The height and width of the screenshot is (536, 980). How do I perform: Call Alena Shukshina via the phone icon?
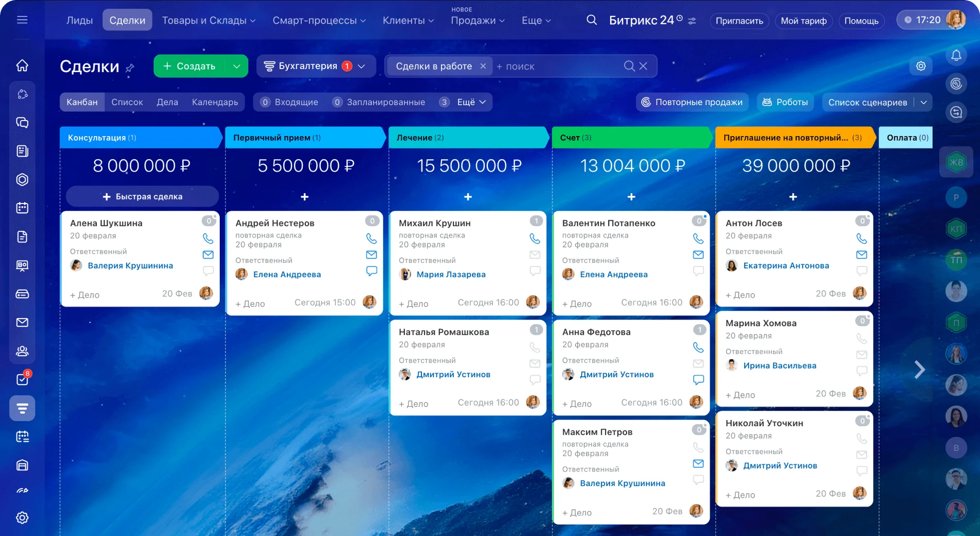pyautogui.click(x=208, y=238)
